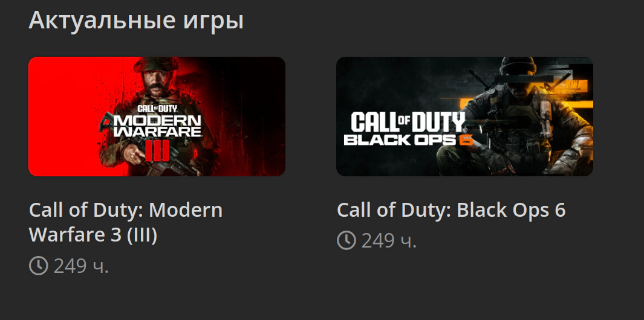Click the orange 6 in Black Ops logo
Viewport: 644px width, 320px height.
(x=466, y=140)
